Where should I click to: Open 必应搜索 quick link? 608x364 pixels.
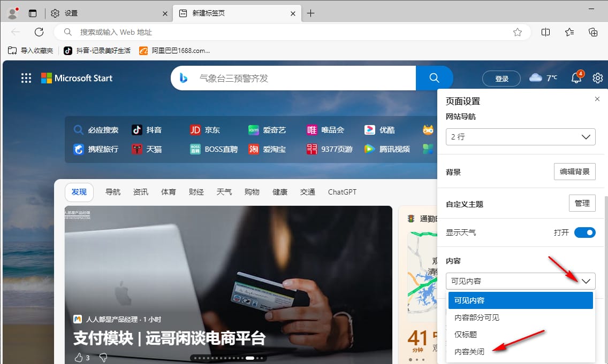click(x=96, y=130)
